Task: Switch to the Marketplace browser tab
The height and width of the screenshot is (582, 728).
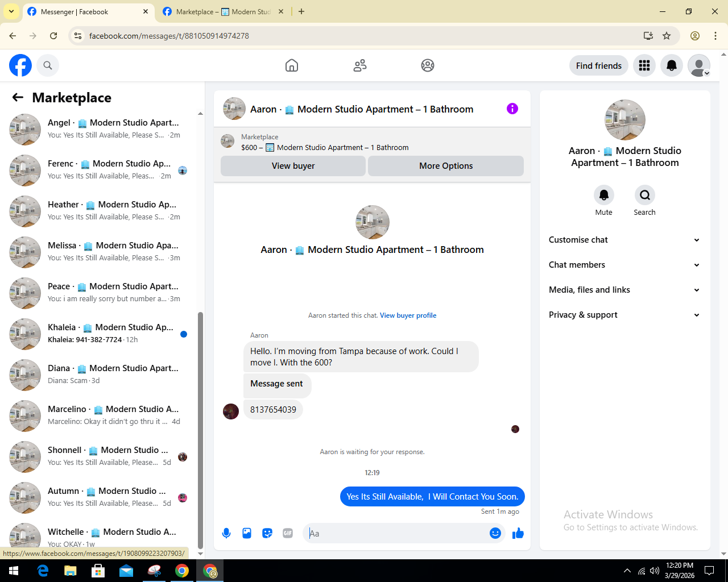Action: pos(223,11)
